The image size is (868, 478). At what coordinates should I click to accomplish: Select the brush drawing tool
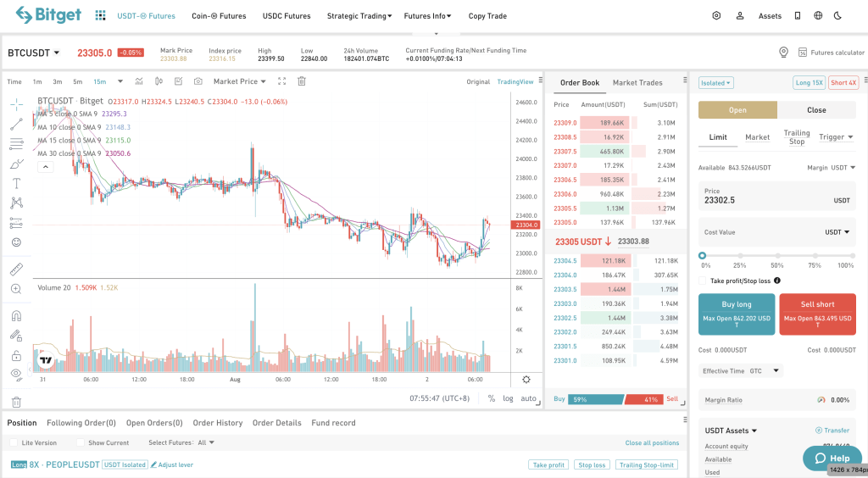point(17,164)
